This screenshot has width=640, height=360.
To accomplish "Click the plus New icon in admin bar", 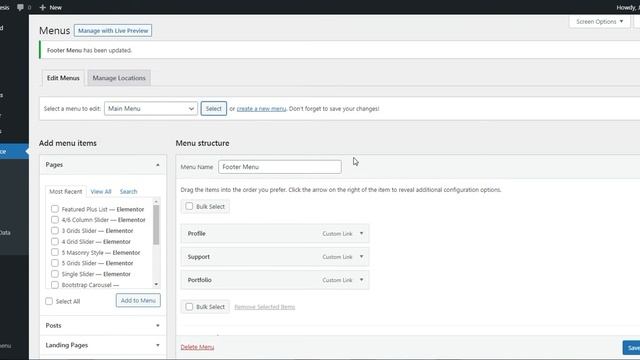I will pyautogui.click(x=42, y=7).
